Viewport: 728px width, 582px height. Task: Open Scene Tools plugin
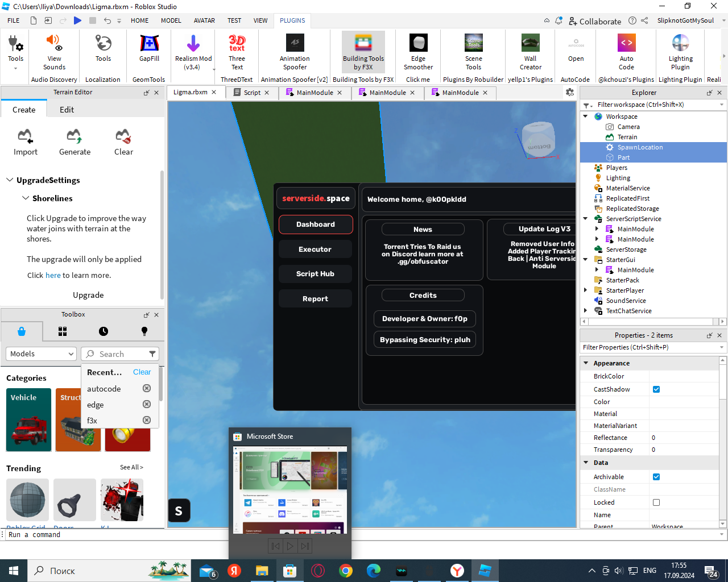coord(473,51)
